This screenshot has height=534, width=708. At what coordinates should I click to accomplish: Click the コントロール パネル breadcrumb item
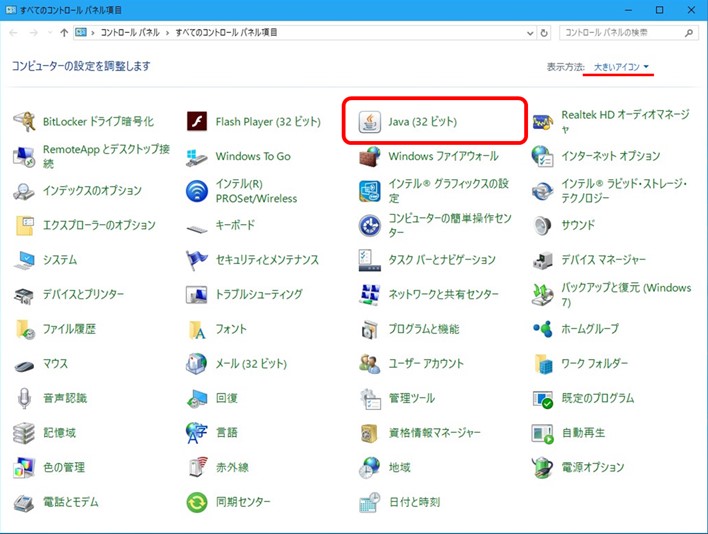[130, 33]
